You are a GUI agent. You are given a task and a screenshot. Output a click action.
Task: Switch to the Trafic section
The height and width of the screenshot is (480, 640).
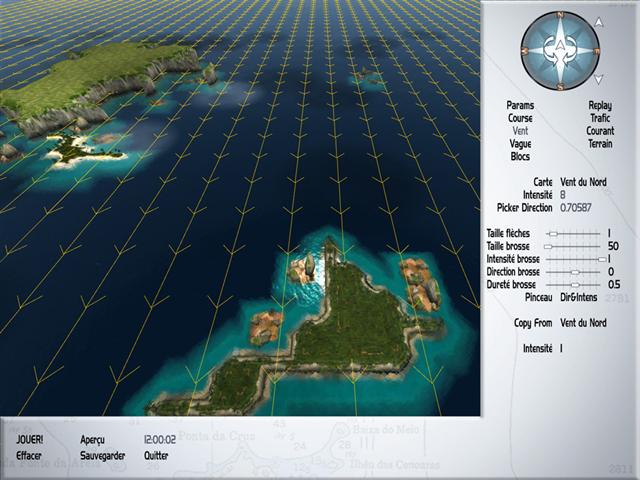coord(600,118)
